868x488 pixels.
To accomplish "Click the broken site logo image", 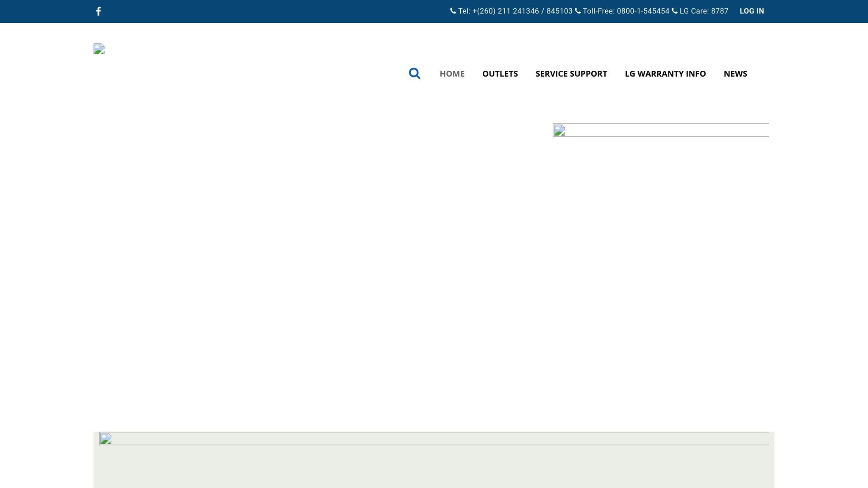I will 99,49.
